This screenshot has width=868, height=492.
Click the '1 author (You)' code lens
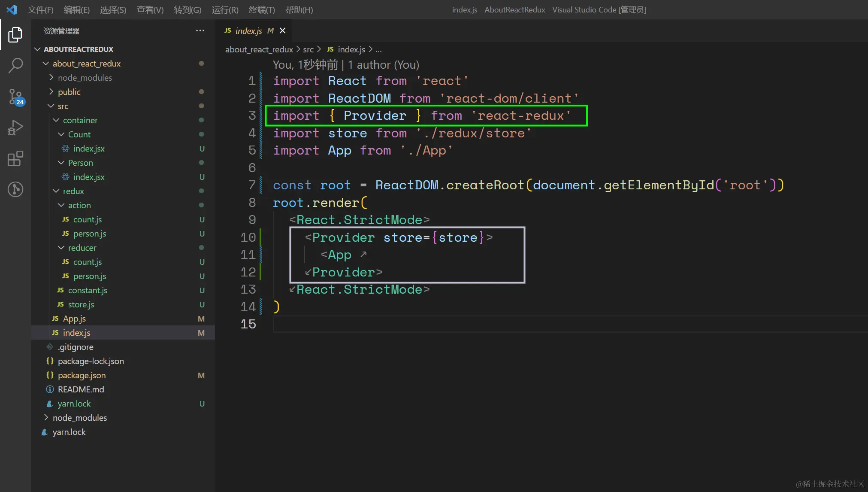[383, 65]
